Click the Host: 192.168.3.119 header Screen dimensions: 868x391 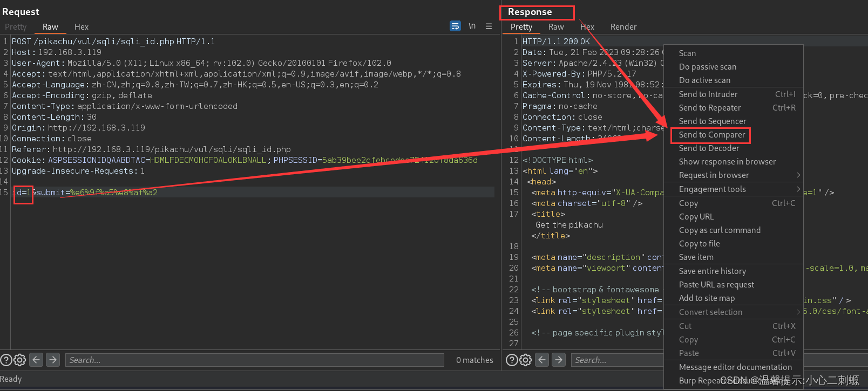pyautogui.click(x=57, y=52)
